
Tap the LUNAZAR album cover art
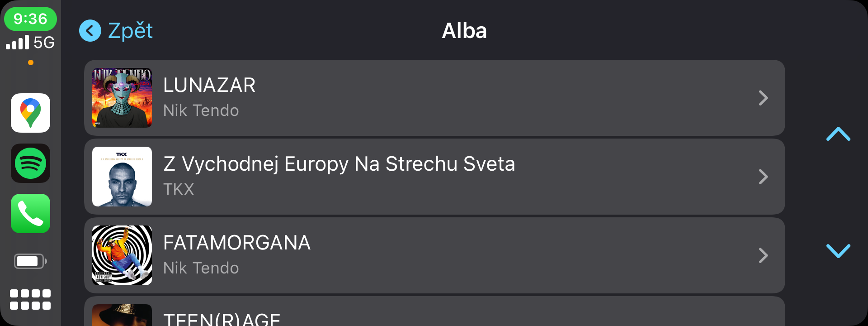pyautogui.click(x=122, y=98)
